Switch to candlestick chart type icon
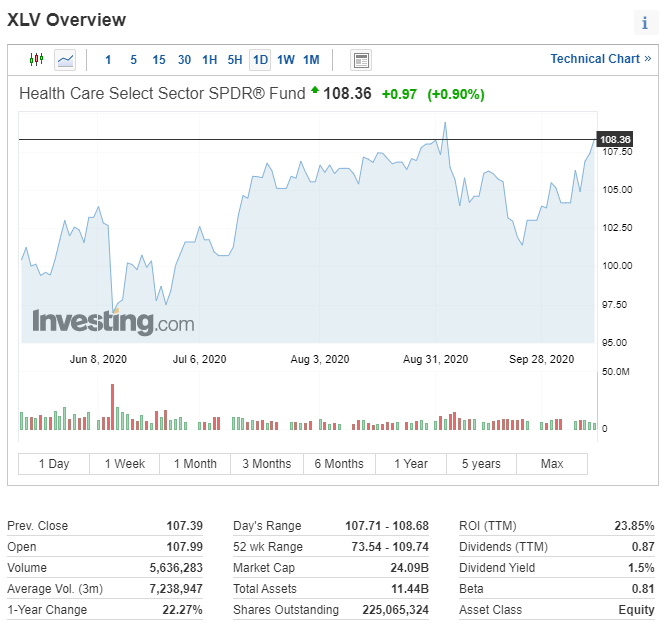 pos(36,60)
